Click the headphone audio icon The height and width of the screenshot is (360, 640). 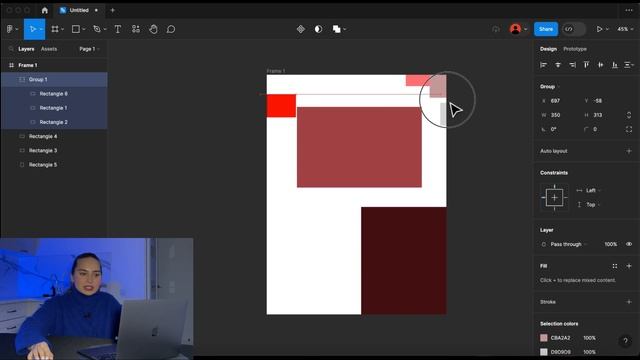(496, 29)
